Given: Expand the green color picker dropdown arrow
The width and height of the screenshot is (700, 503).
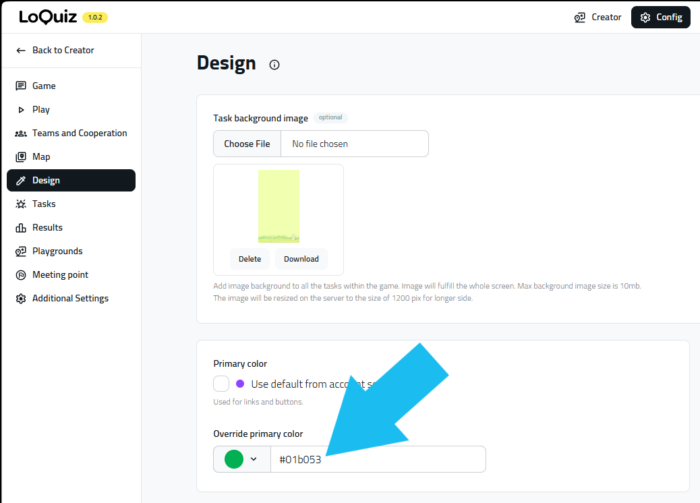Looking at the screenshot, I should [x=255, y=459].
